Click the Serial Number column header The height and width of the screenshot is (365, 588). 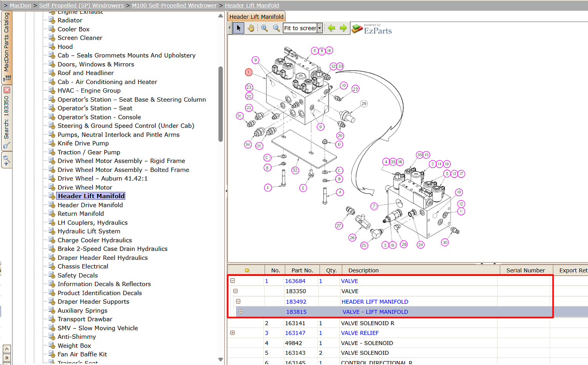click(526, 270)
